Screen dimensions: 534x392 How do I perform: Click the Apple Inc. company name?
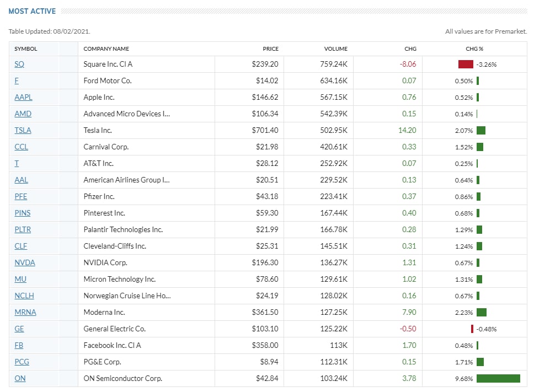[99, 97]
